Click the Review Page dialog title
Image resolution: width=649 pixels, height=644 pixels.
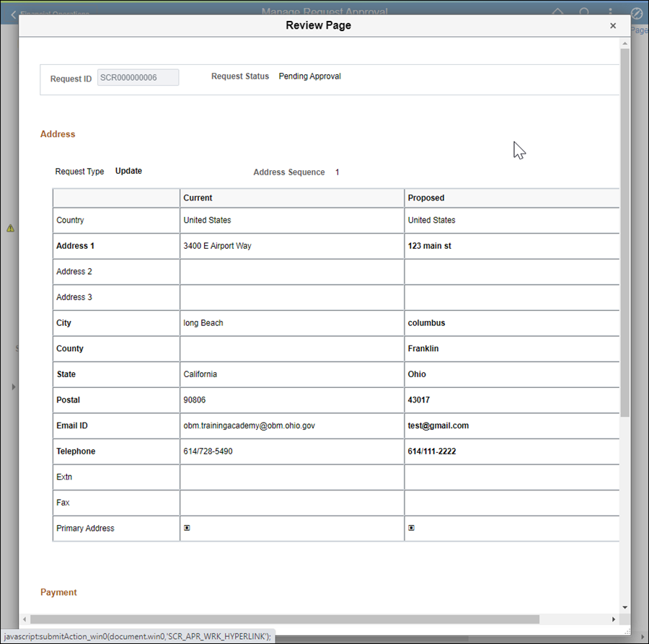click(x=318, y=25)
